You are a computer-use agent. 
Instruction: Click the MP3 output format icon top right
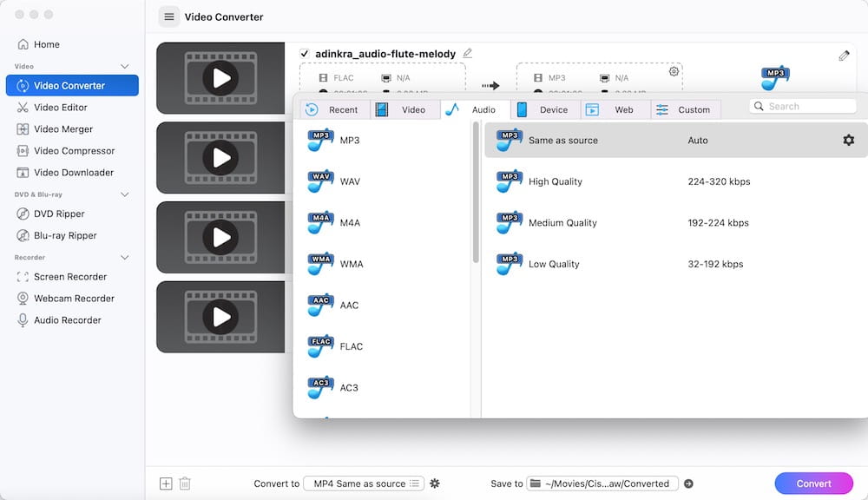coord(775,78)
